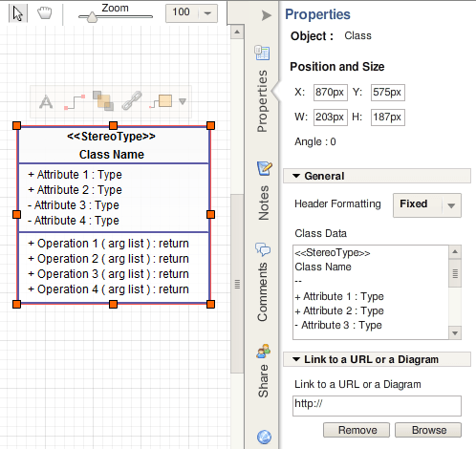Click the connected shape icon
The width and height of the screenshot is (476, 449).
tap(161, 101)
